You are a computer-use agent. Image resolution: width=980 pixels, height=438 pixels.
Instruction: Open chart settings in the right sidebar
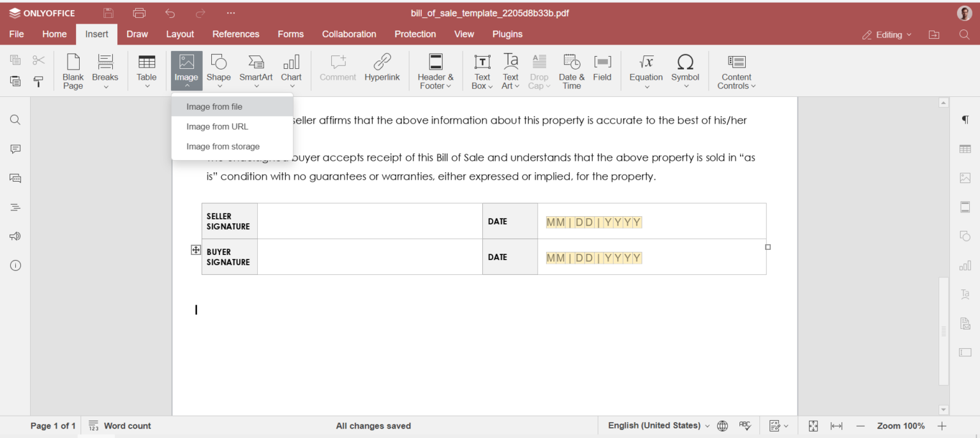(965, 265)
